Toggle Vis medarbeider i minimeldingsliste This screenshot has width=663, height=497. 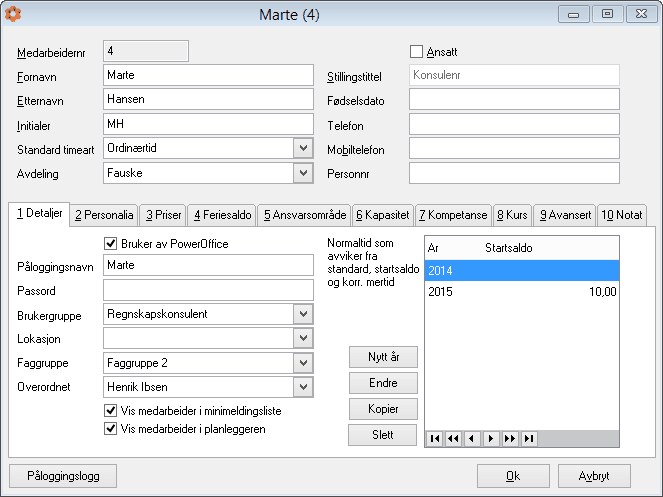(110, 410)
